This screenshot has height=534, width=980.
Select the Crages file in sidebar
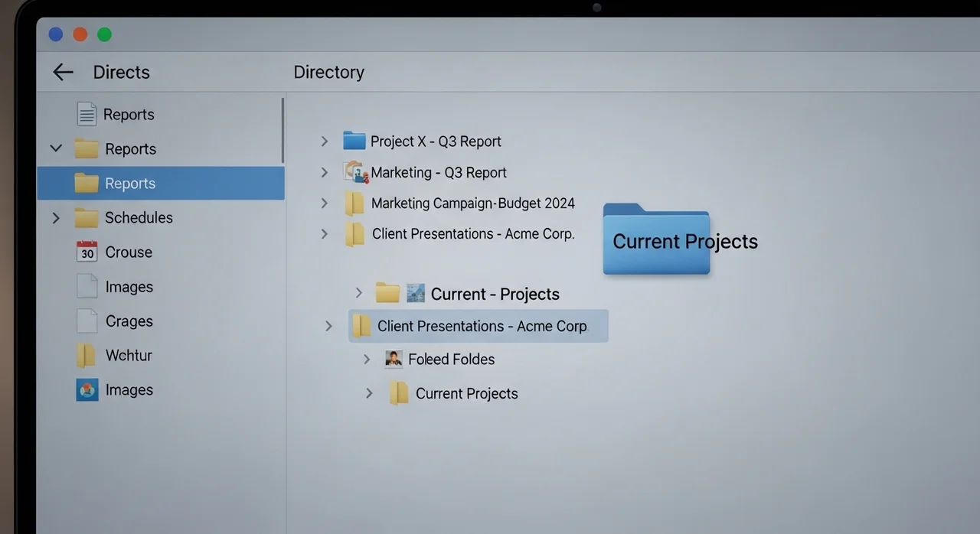129,321
